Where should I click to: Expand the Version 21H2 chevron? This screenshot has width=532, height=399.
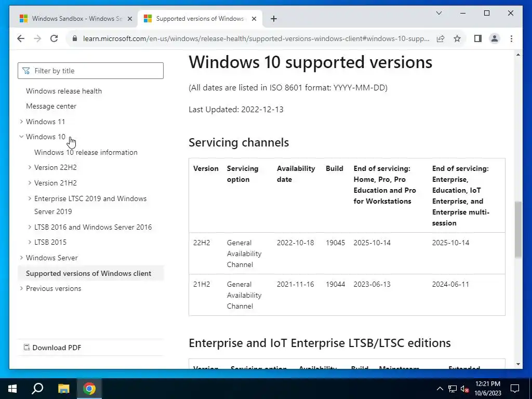click(x=30, y=183)
